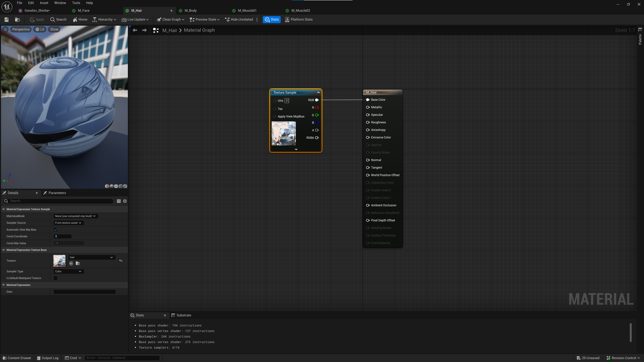Toggle Automatic View Mip Bias checkbox

pyautogui.click(x=56, y=230)
